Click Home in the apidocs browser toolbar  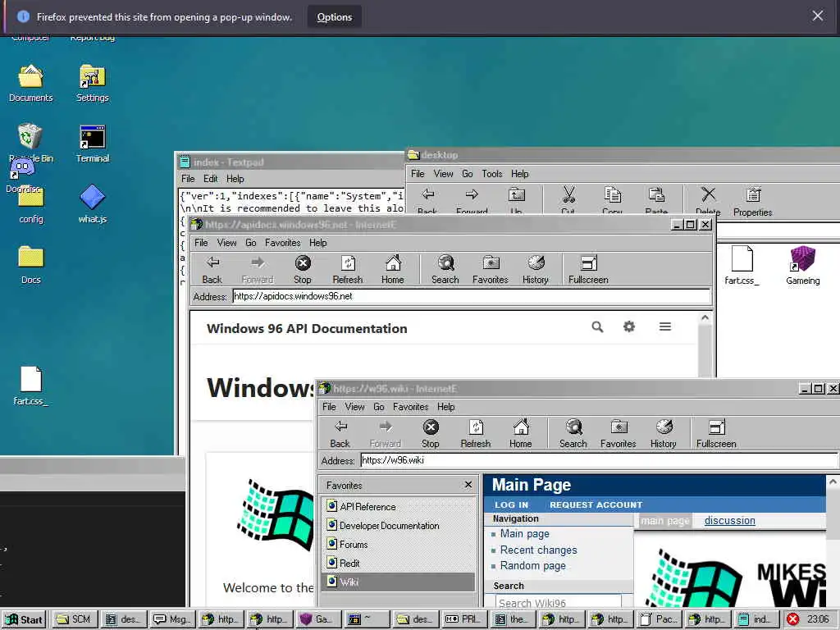point(393,269)
